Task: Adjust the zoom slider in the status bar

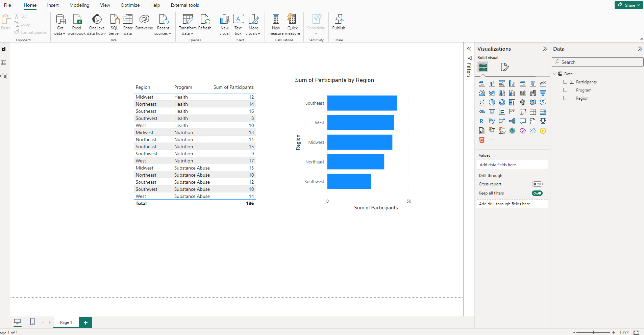Action: pos(594,332)
